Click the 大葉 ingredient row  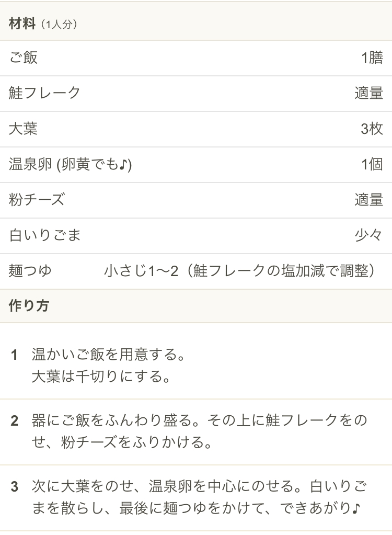click(196, 129)
